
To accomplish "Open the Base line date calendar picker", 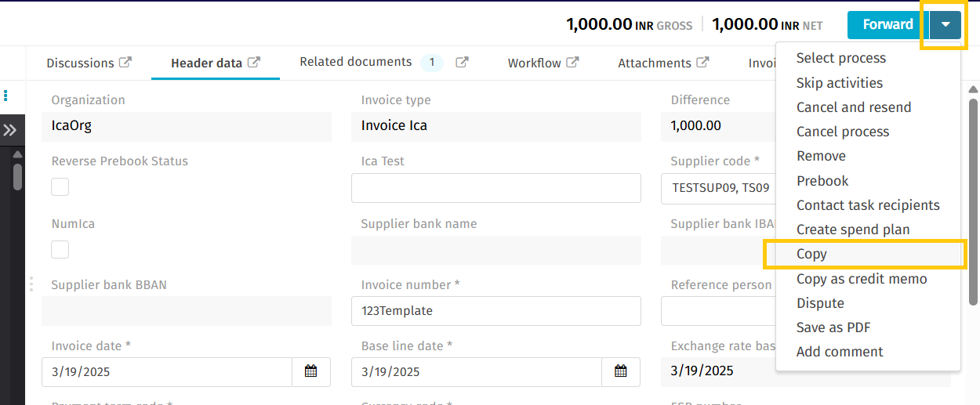I will coord(620,371).
